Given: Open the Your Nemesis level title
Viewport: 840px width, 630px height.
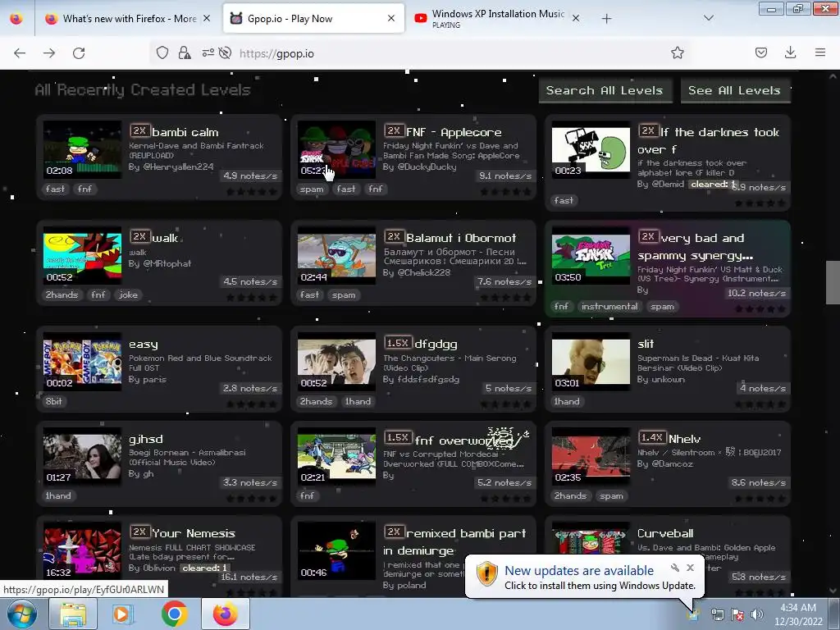Looking at the screenshot, I should [194, 533].
